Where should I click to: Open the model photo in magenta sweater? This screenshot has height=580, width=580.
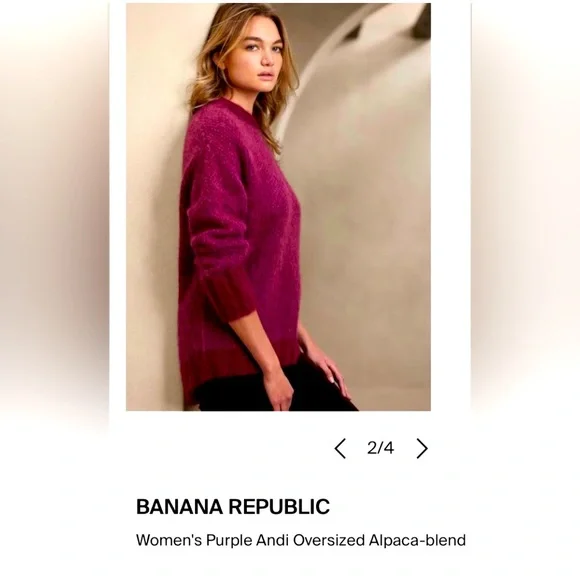(x=278, y=207)
